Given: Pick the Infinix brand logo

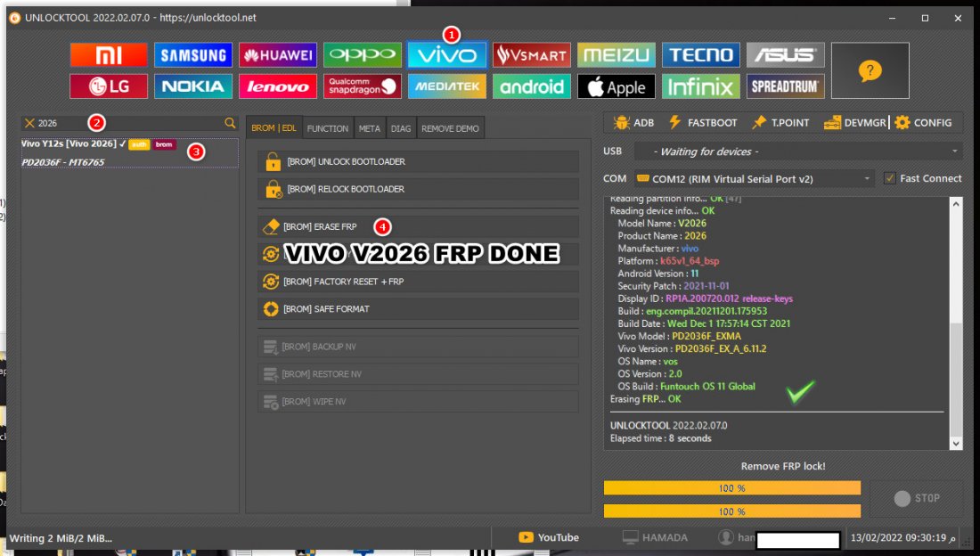Looking at the screenshot, I should click(700, 86).
